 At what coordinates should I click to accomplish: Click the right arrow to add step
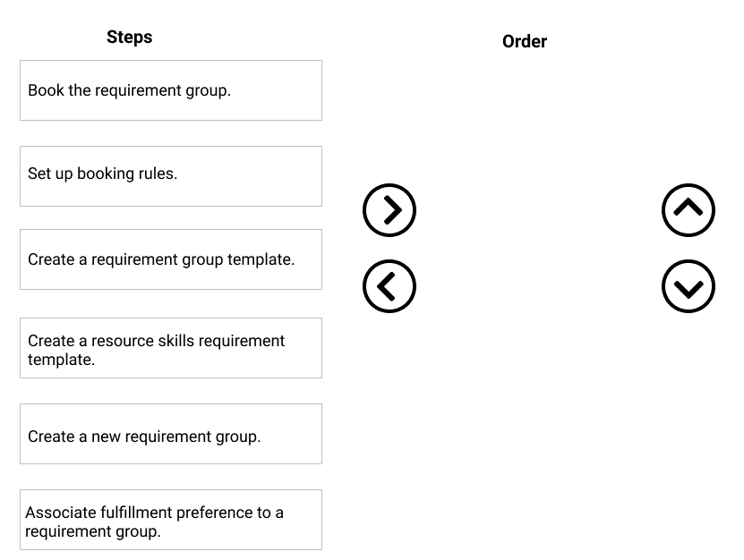pyautogui.click(x=389, y=210)
